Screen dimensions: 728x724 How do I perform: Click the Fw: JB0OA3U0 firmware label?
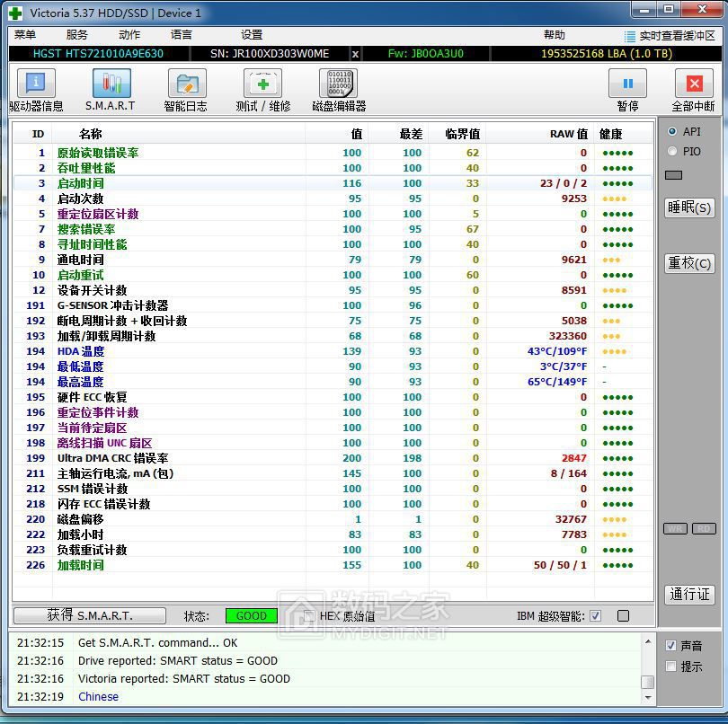tap(426, 54)
